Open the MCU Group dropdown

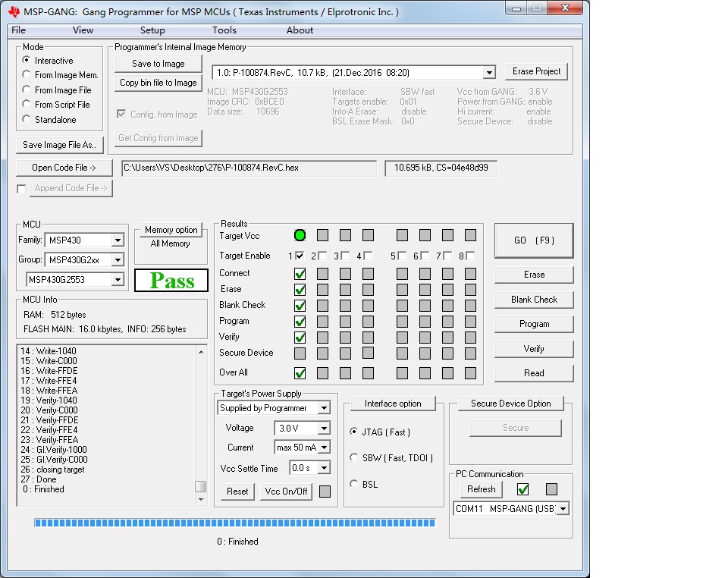118,259
